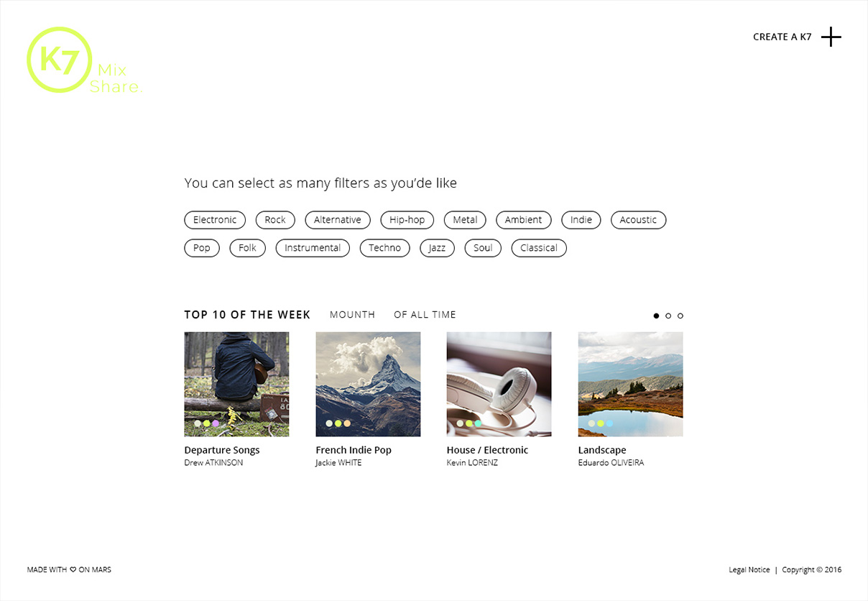Enable the Jazz filter tag
Image resolution: width=868 pixels, height=601 pixels.
[x=437, y=248]
